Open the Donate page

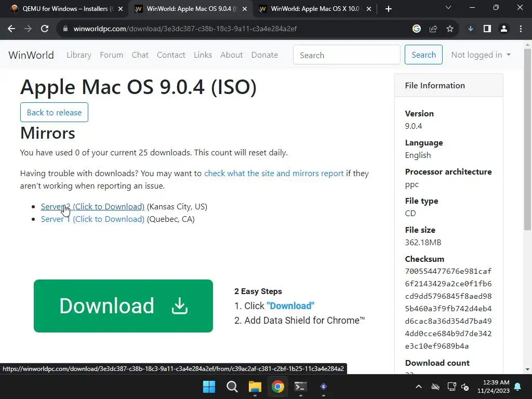pyautogui.click(x=264, y=55)
